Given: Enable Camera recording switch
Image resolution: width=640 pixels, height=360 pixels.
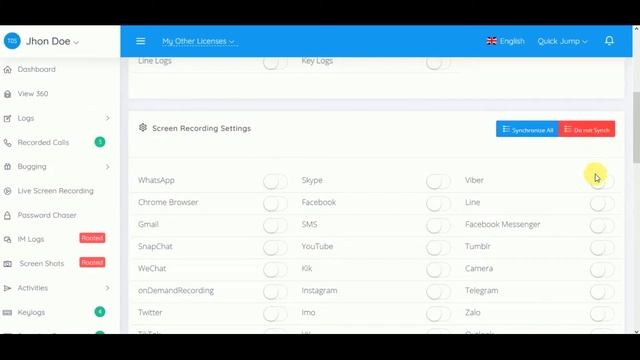Looking at the screenshot, I should (x=602, y=269).
